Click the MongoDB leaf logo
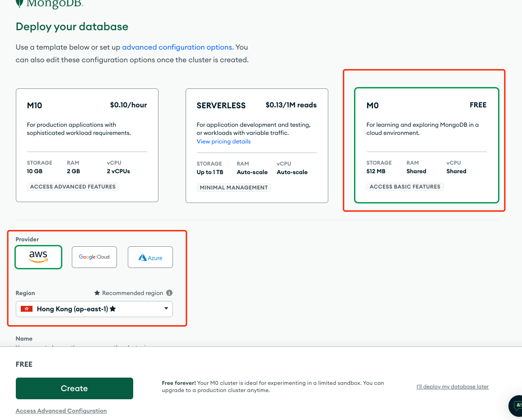The image size is (522, 420). pos(19,4)
